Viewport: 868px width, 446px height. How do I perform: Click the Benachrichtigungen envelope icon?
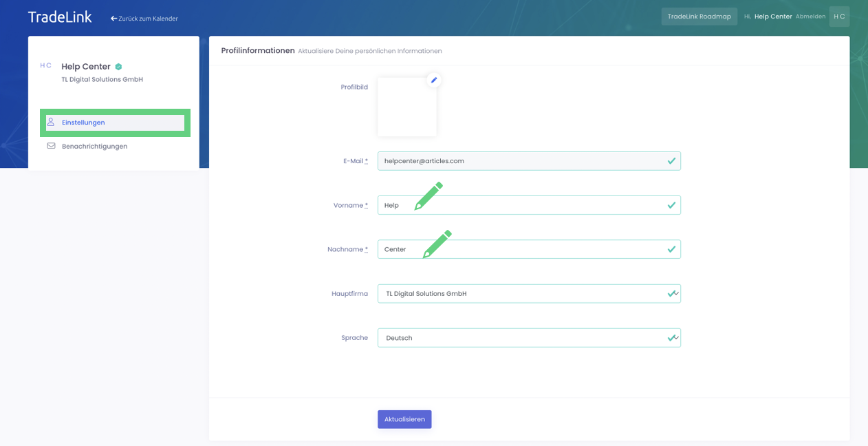(x=51, y=146)
